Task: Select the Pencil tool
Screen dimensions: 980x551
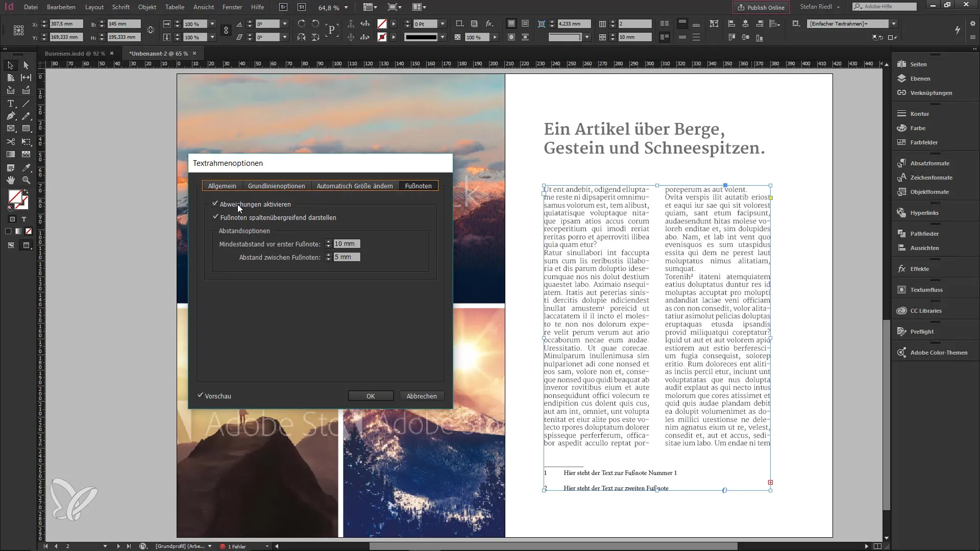Action: pyautogui.click(x=26, y=116)
